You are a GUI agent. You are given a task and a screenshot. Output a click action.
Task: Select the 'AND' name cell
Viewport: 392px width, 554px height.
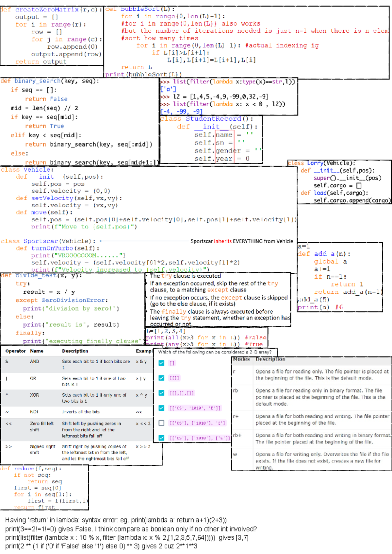[x=34, y=361]
